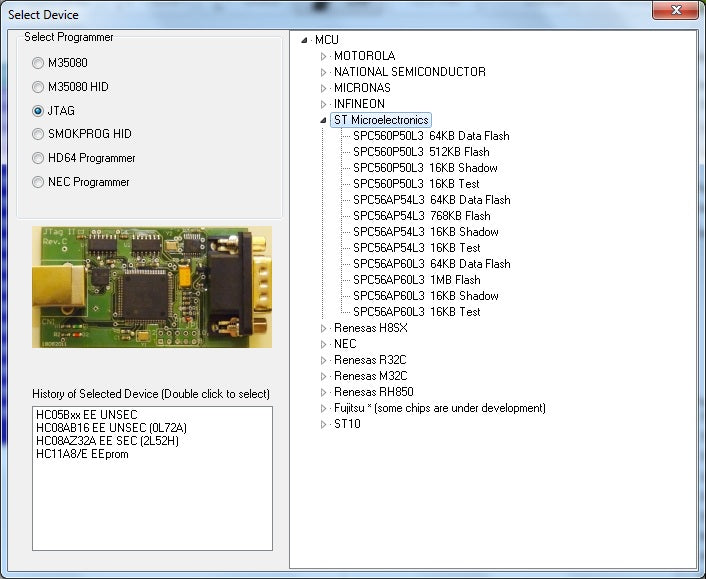This screenshot has height=579, width=706.
Task: Click the NEC tree label
Action: click(x=345, y=344)
